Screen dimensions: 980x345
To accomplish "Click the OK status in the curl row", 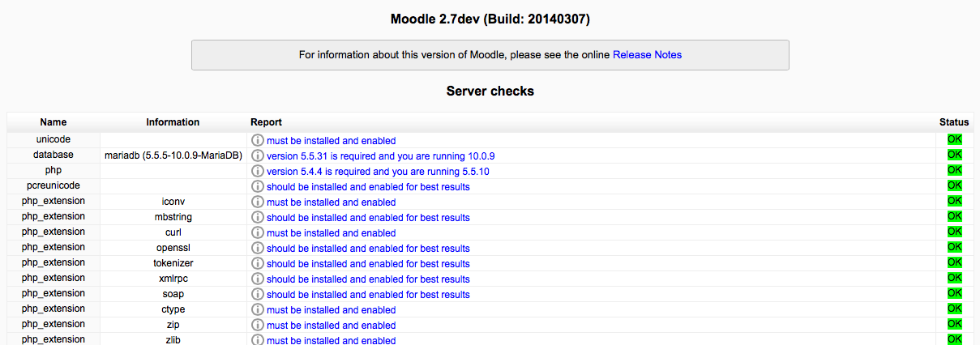I will point(954,232).
